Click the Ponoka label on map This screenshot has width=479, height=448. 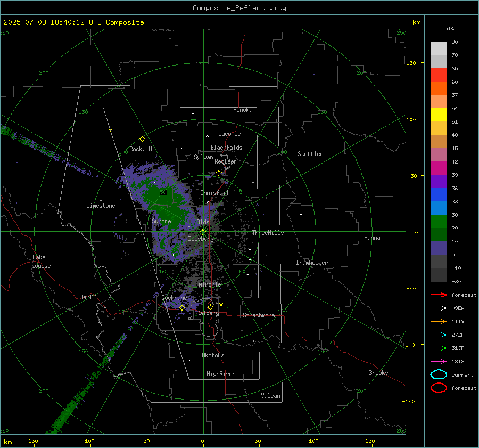pyautogui.click(x=243, y=110)
